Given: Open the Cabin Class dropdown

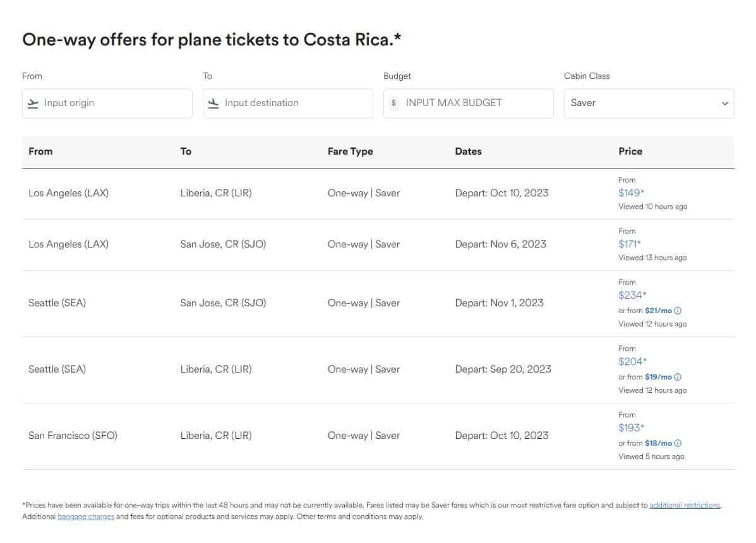Looking at the screenshot, I should 648,103.
